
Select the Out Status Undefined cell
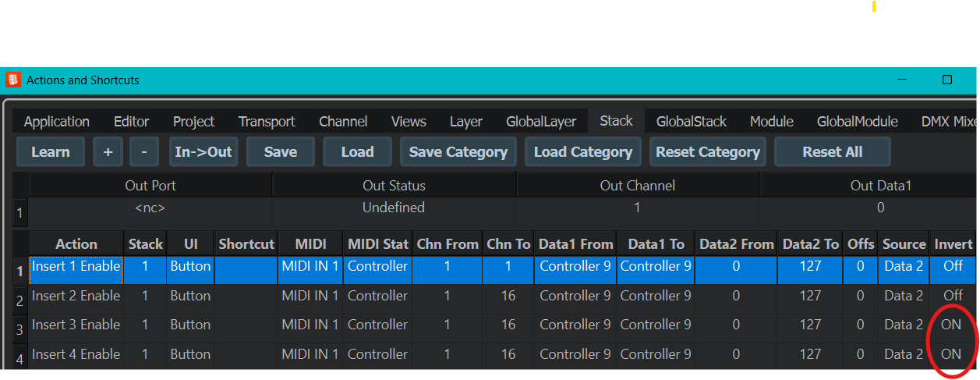(394, 208)
